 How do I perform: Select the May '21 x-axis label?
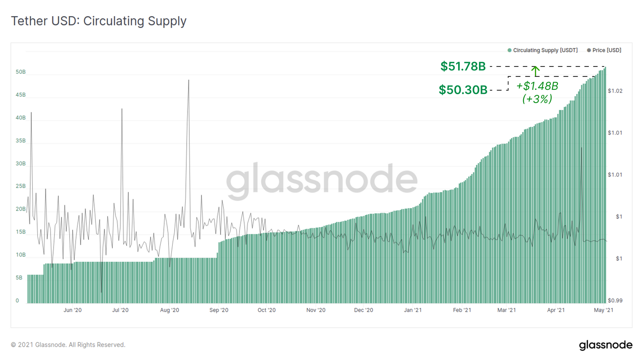[603, 310]
